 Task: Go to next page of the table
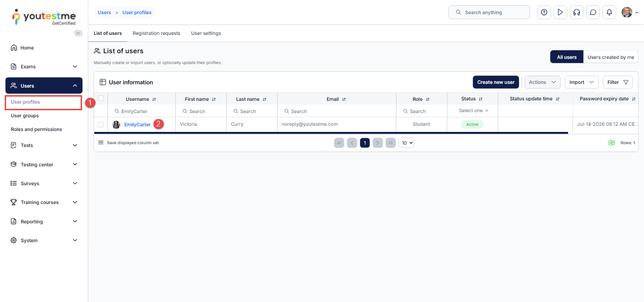pos(378,143)
